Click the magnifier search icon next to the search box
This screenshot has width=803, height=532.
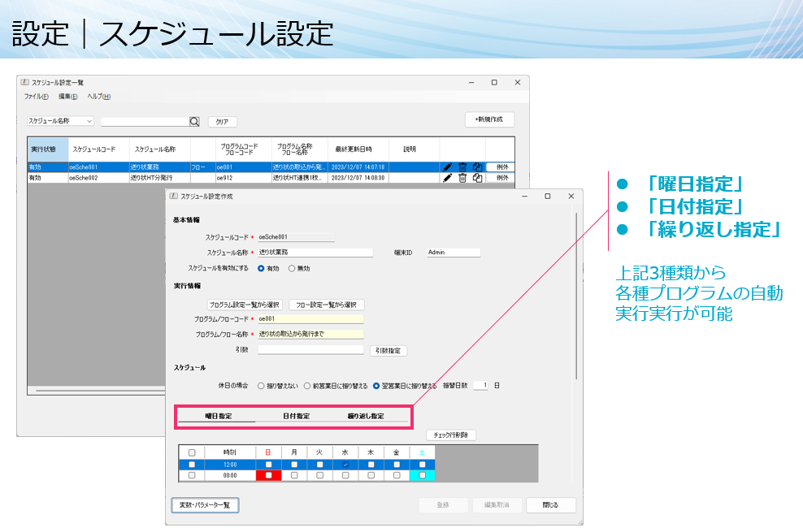click(x=193, y=121)
